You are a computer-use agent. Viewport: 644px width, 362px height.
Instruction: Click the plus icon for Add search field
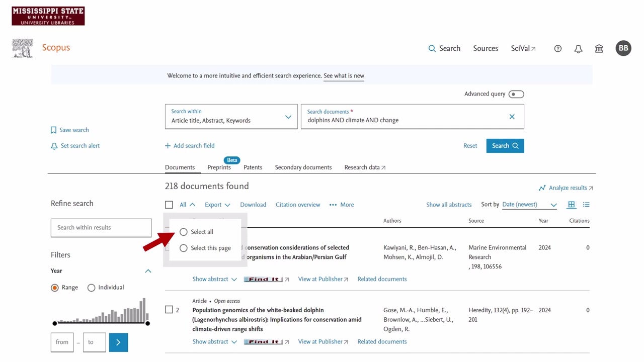tap(168, 146)
